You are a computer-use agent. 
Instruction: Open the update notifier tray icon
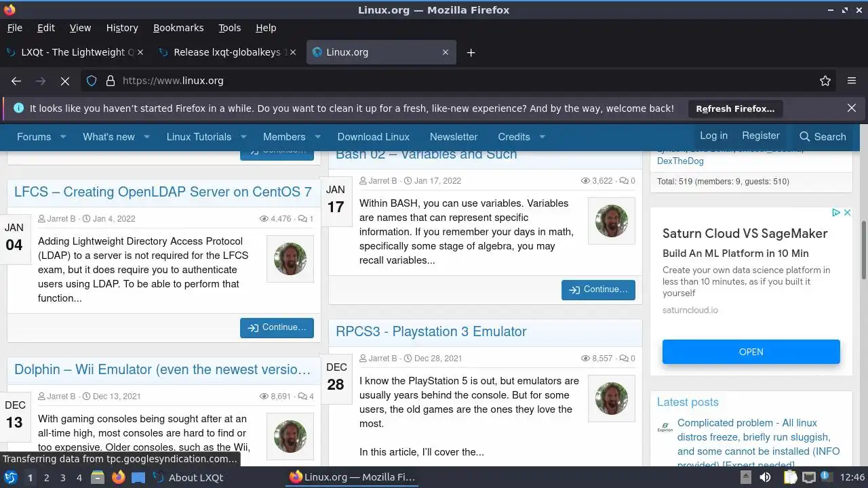826,477
